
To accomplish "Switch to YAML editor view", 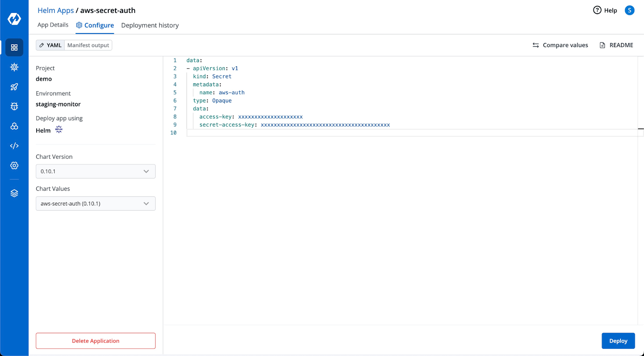I will [x=50, y=45].
